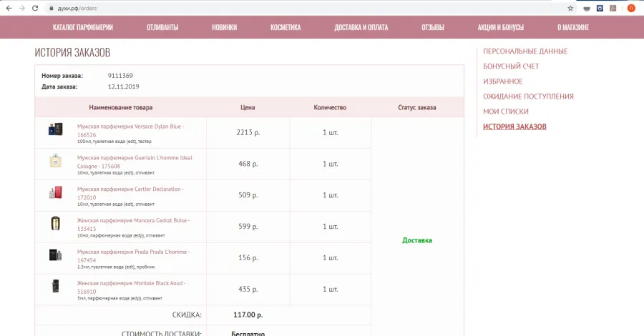Bookmark this page with star icon
Screen dimensions: 644x336
[x=570, y=8]
